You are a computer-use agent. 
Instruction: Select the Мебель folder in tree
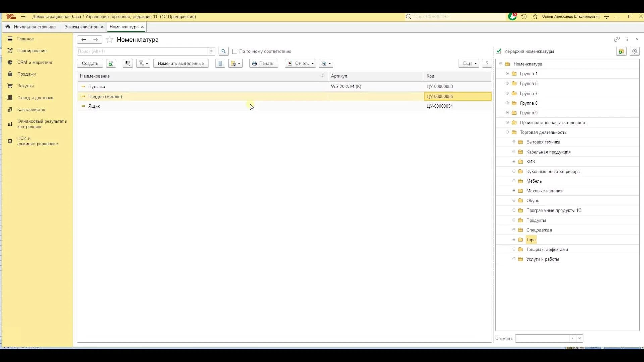pyautogui.click(x=534, y=181)
